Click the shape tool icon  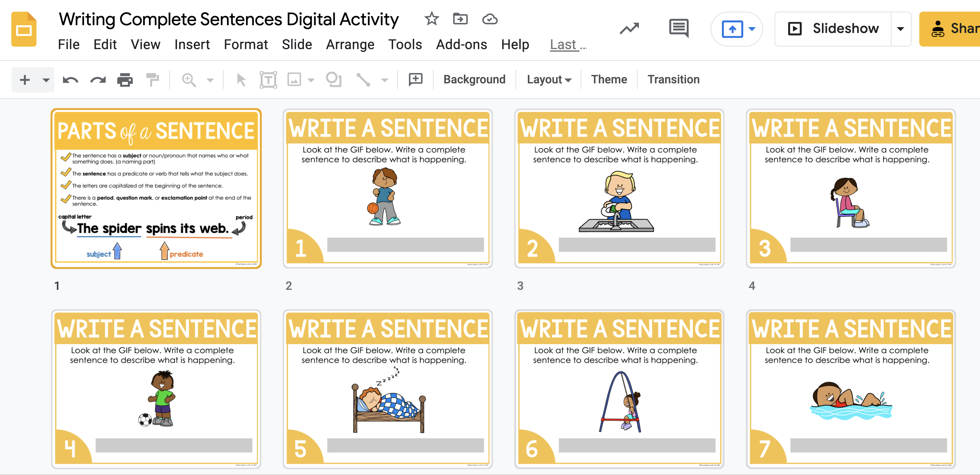tap(334, 80)
